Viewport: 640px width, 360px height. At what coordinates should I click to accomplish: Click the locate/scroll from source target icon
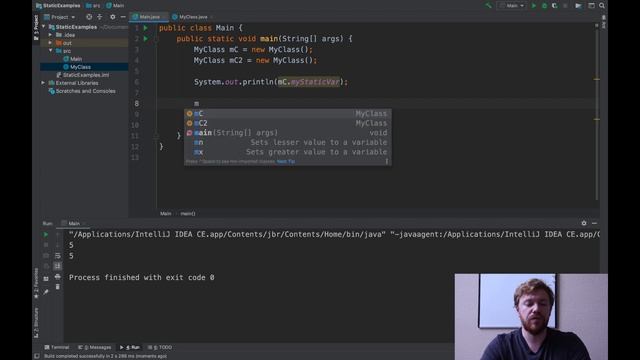pos(89,17)
